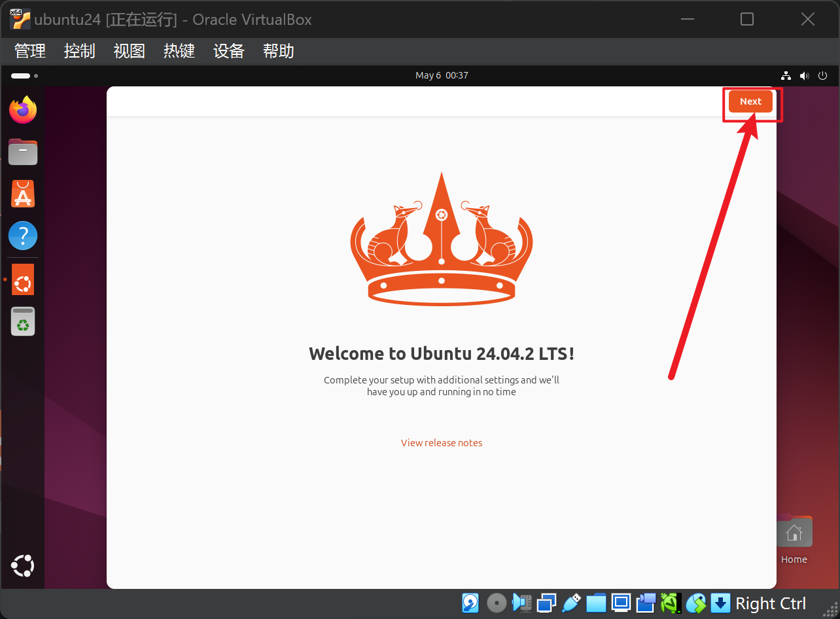Click the display monitor status icon
This screenshot has width=840, height=619.
pyautogui.click(x=621, y=603)
